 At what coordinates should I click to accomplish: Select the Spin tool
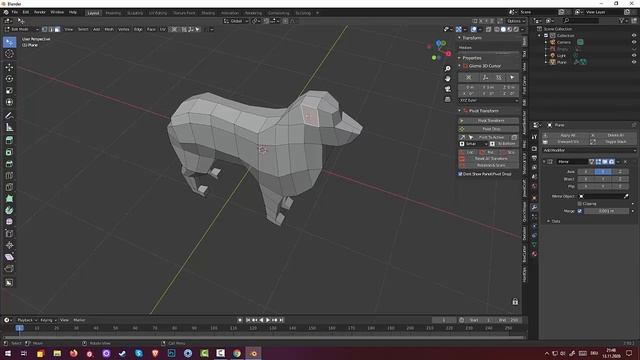pos(9,210)
